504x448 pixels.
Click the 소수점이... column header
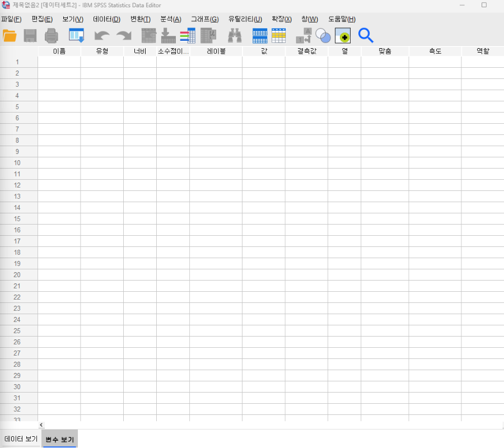click(173, 51)
